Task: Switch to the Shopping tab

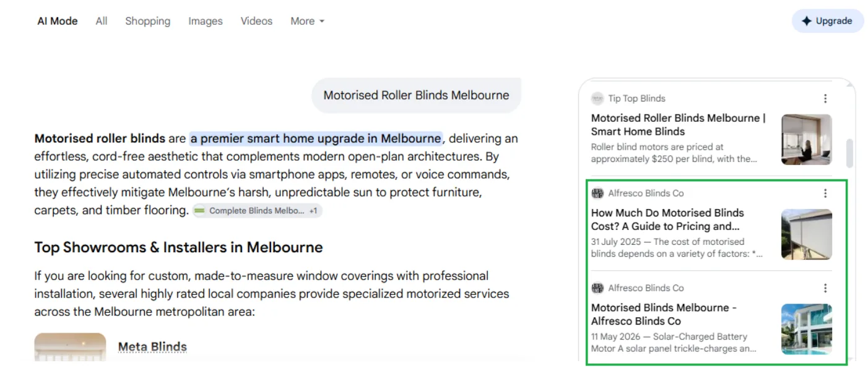Action: pos(147,21)
